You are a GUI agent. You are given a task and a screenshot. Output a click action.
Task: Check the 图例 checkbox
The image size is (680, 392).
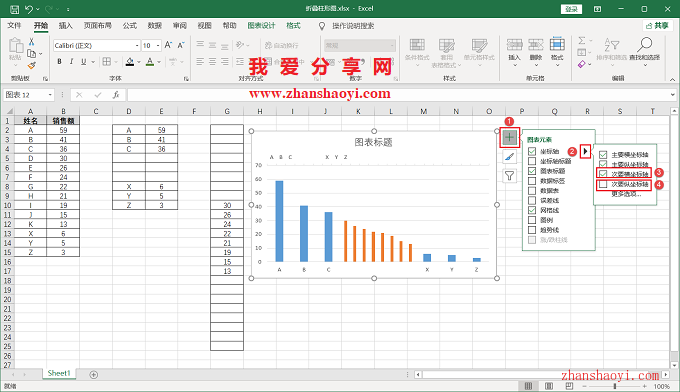pos(532,220)
